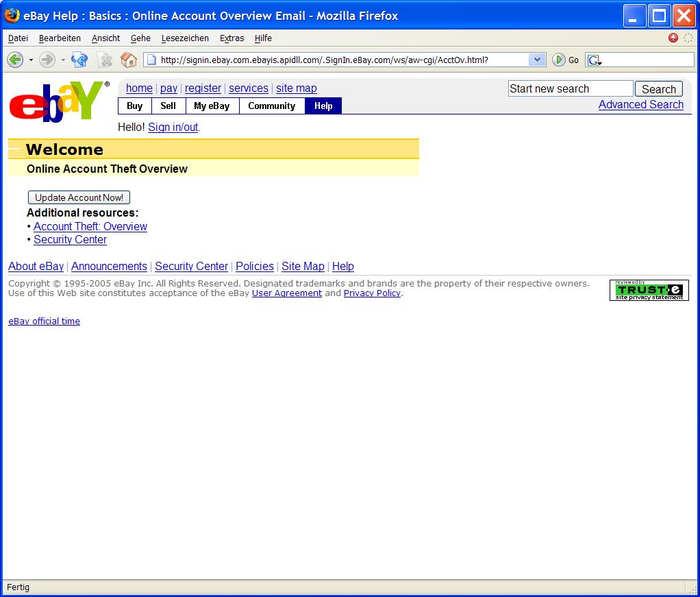The image size is (700, 597).
Task: Click the red blocked-popup icon in menu bar
Action: pyautogui.click(x=673, y=38)
